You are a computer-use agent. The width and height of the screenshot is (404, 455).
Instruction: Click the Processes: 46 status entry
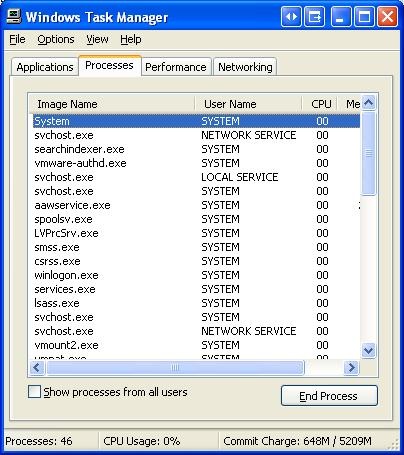pyautogui.click(x=39, y=441)
